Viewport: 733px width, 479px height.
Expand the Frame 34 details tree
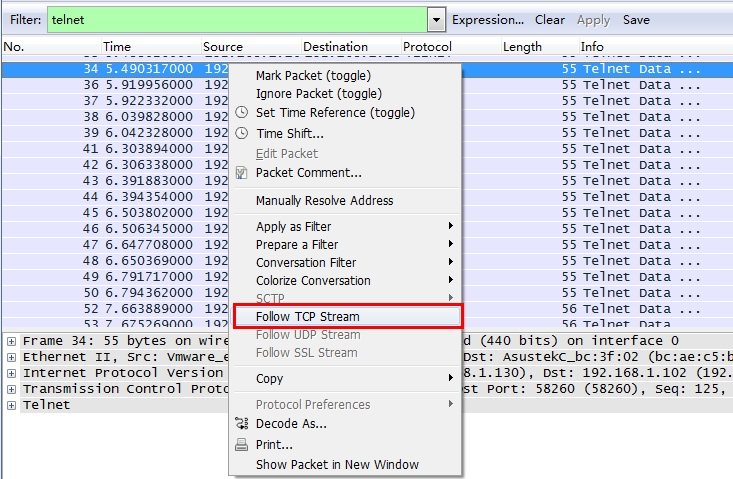[11, 341]
